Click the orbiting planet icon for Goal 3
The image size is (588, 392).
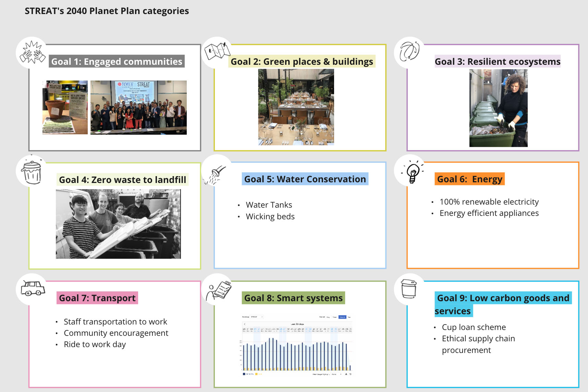(409, 51)
